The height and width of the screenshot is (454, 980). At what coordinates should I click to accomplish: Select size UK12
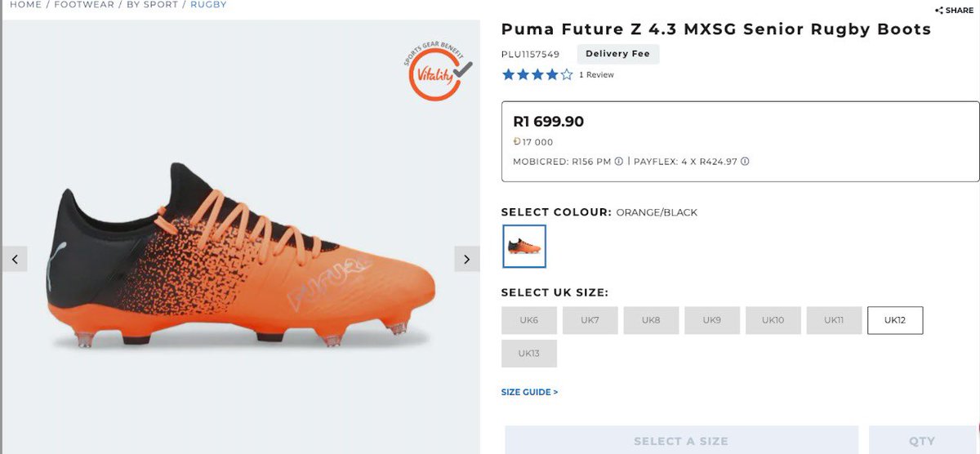click(x=895, y=320)
